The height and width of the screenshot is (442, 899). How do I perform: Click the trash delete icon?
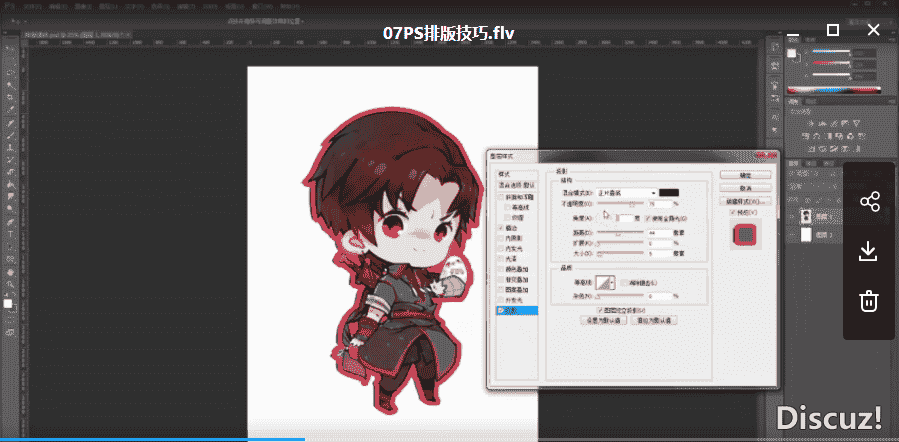click(x=870, y=300)
